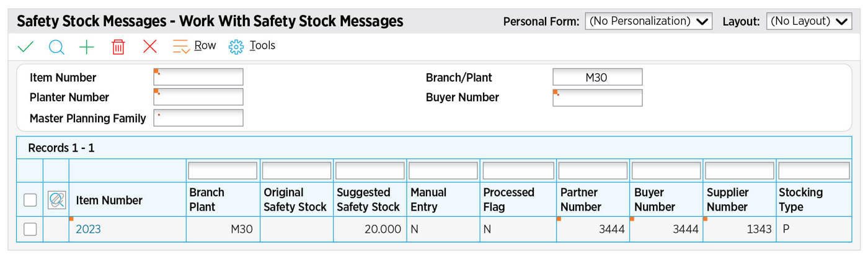
Task: Click the green plus Add icon
Action: (87, 47)
